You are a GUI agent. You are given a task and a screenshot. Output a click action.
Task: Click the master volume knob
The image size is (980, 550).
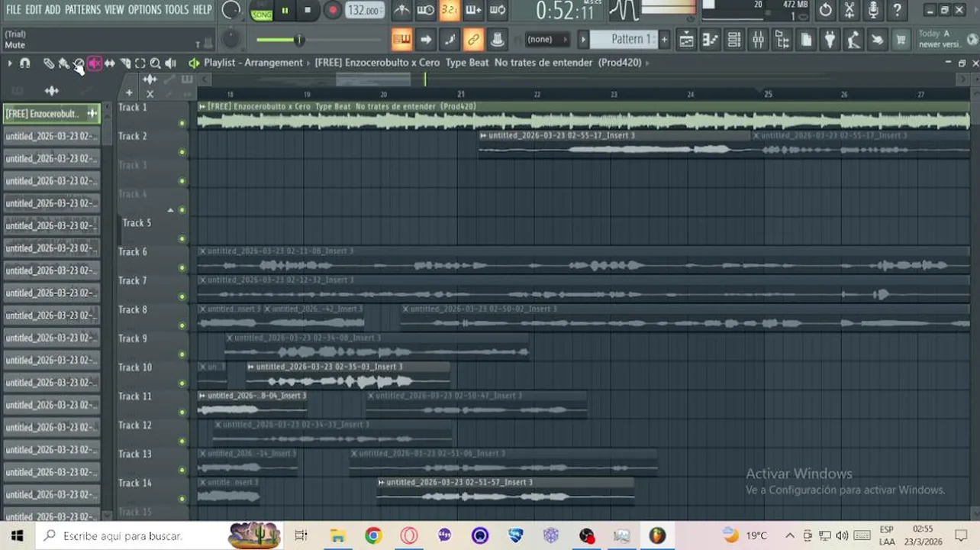point(230,11)
